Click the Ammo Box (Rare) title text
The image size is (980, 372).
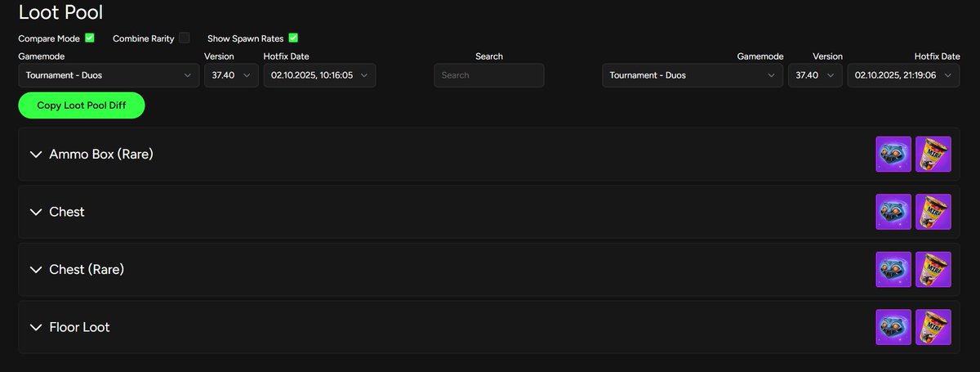(101, 154)
